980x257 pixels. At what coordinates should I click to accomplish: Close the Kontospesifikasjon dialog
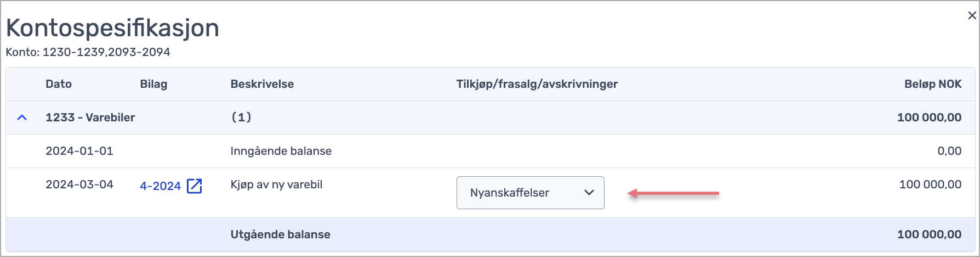click(972, 15)
